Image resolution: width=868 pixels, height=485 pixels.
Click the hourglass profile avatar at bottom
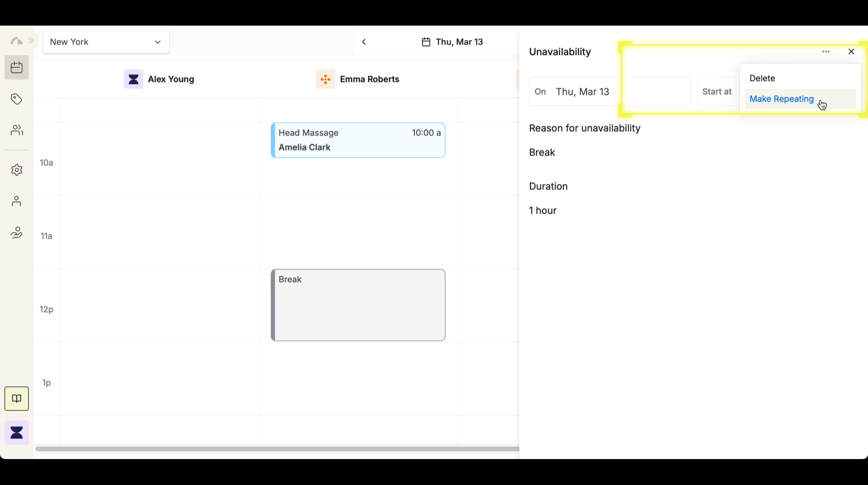click(x=17, y=432)
